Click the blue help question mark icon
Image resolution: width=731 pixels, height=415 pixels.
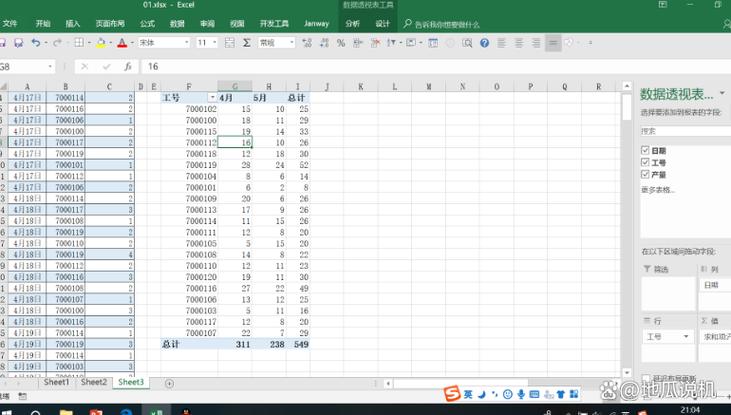(x=484, y=43)
